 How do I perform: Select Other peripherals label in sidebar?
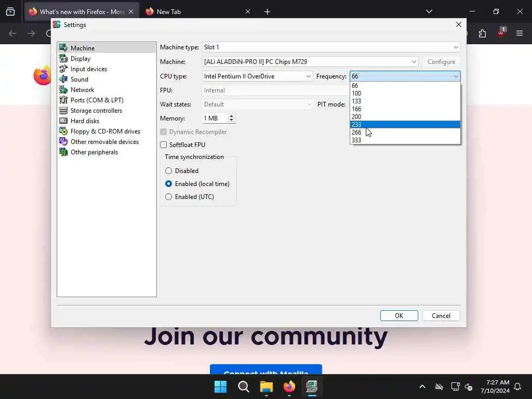point(95,152)
